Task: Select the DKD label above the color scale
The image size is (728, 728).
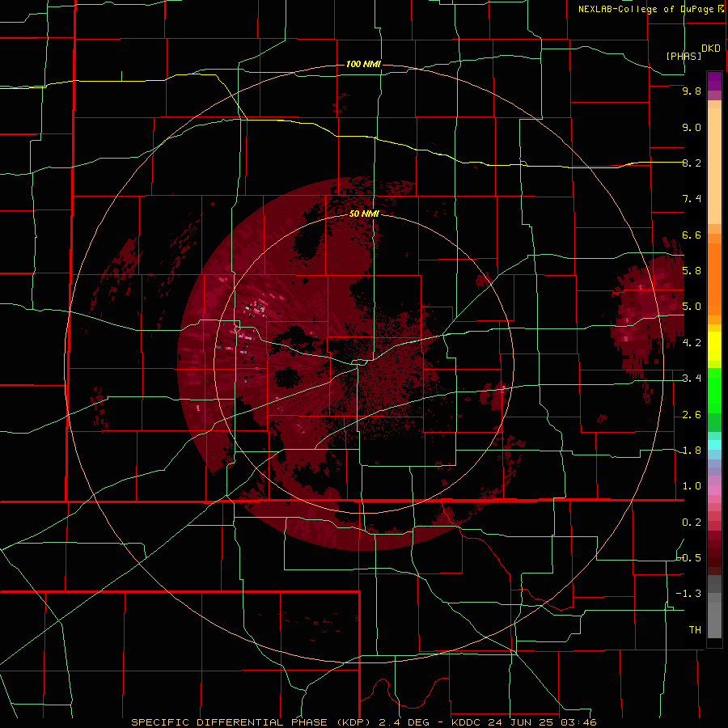Action: click(711, 48)
